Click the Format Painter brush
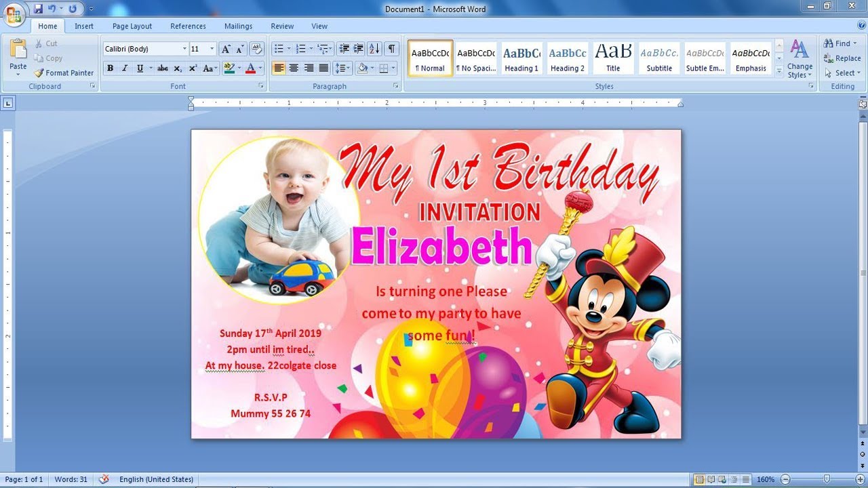Viewport: 868px width, 488px height. [x=39, y=73]
